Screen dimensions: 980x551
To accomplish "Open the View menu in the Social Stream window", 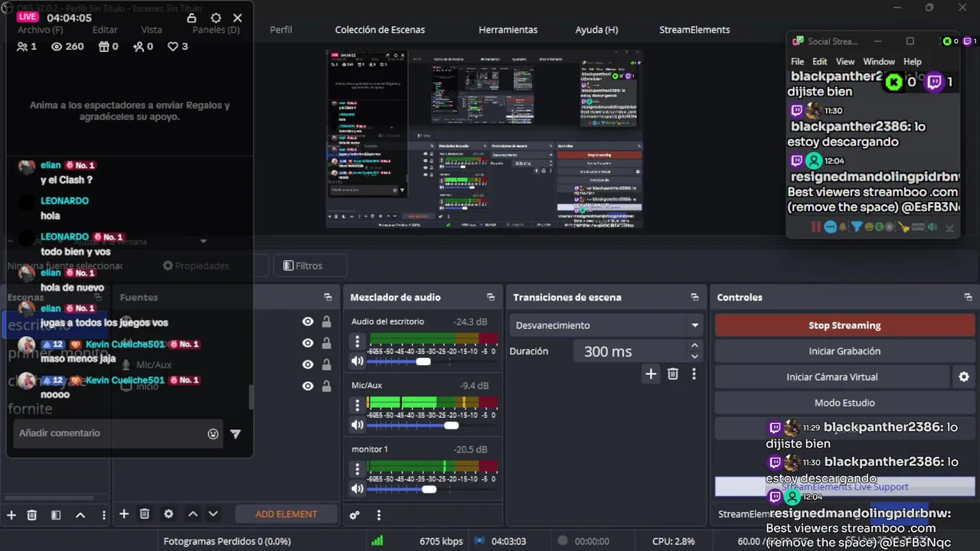I will (x=845, y=61).
